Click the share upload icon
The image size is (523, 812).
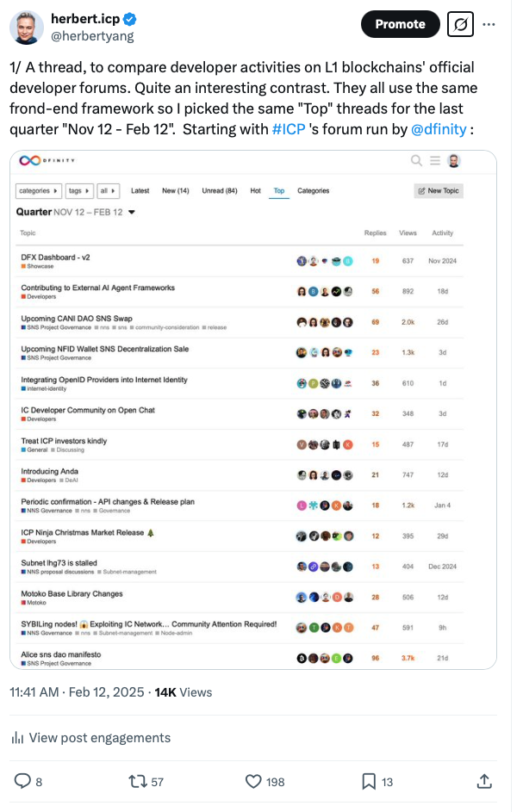point(484,781)
